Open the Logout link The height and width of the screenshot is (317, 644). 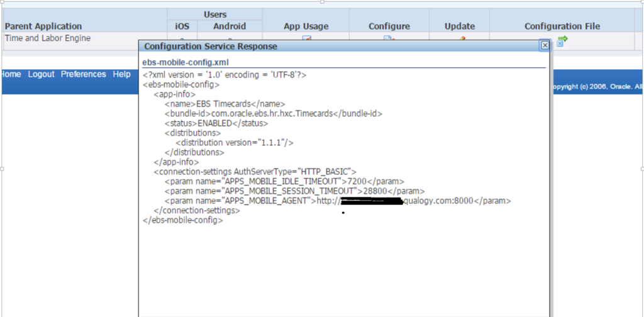[41, 74]
